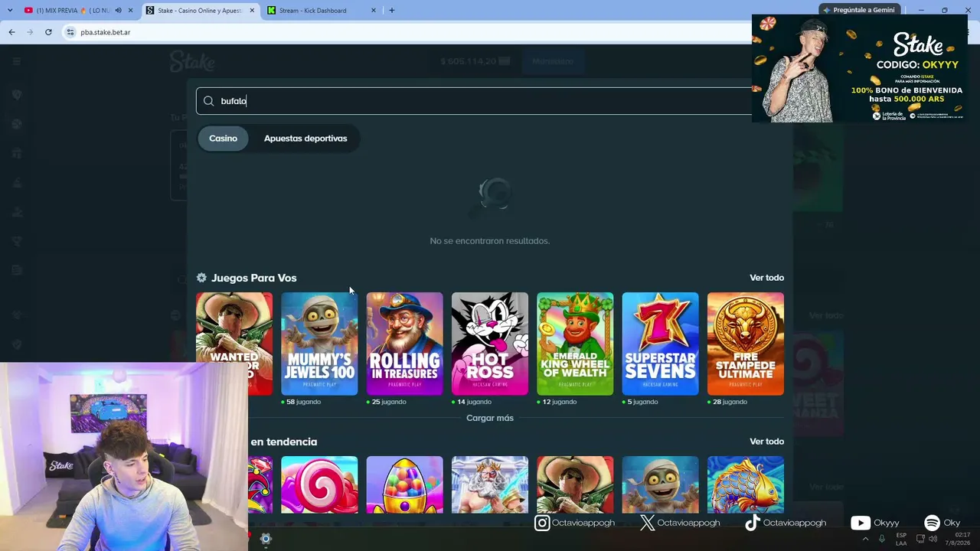The width and height of the screenshot is (980, 551).
Task: Open a new browser tab
Action: [392, 11]
